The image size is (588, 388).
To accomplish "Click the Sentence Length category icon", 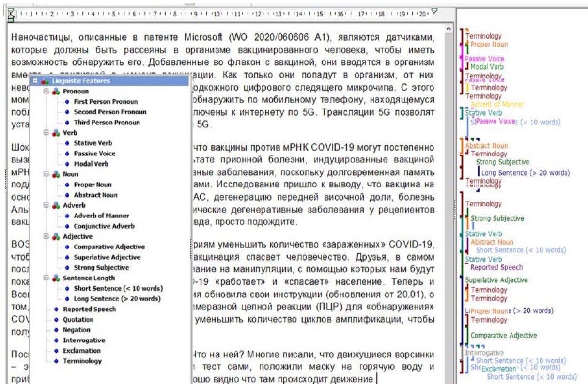I will pos(56,278).
